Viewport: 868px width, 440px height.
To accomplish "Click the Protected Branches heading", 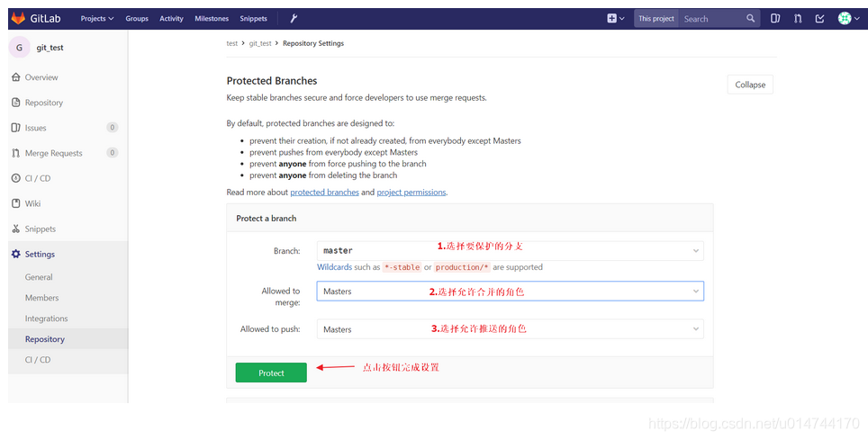I will tap(272, 81).
